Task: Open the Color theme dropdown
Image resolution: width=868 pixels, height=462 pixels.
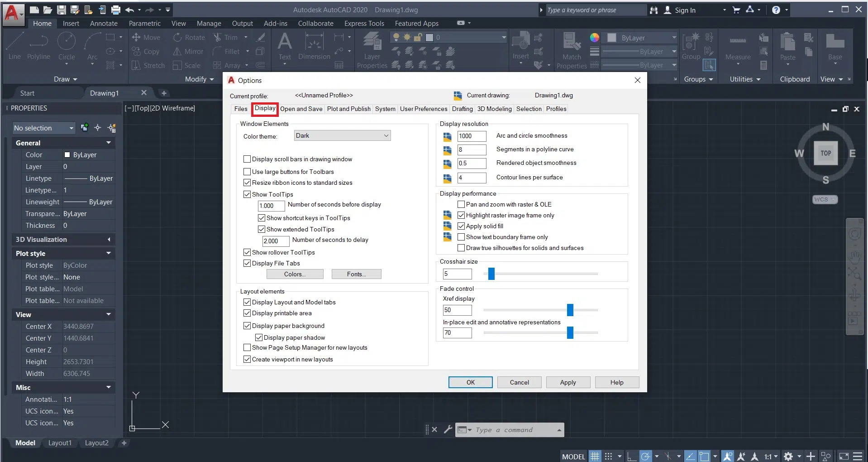Action: coord(342,135)
